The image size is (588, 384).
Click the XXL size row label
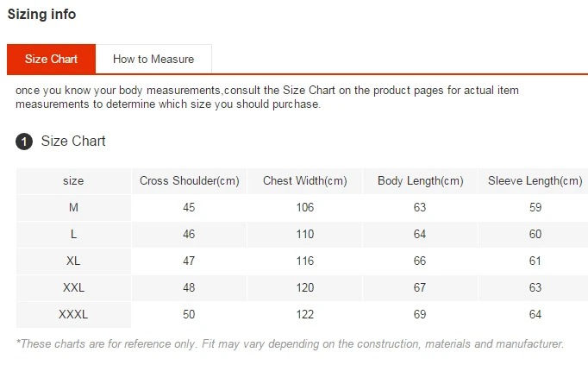pos(73,288)
